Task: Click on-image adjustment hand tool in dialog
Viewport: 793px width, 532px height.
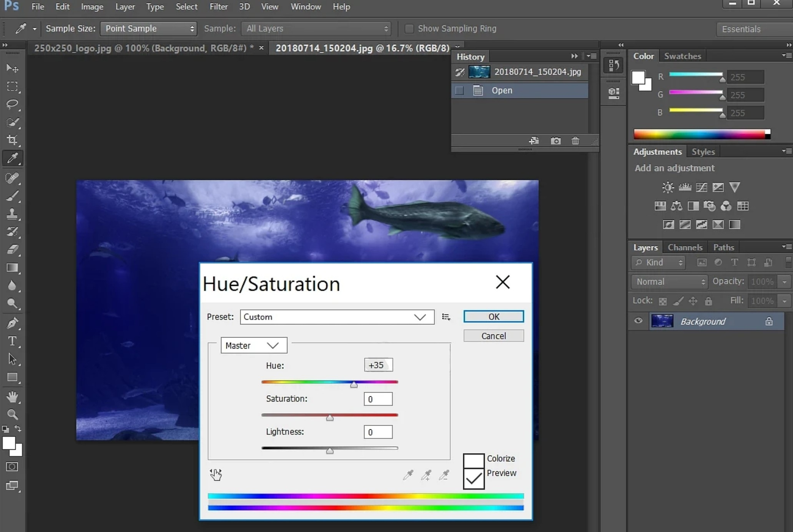Action: tap(216, 475)
